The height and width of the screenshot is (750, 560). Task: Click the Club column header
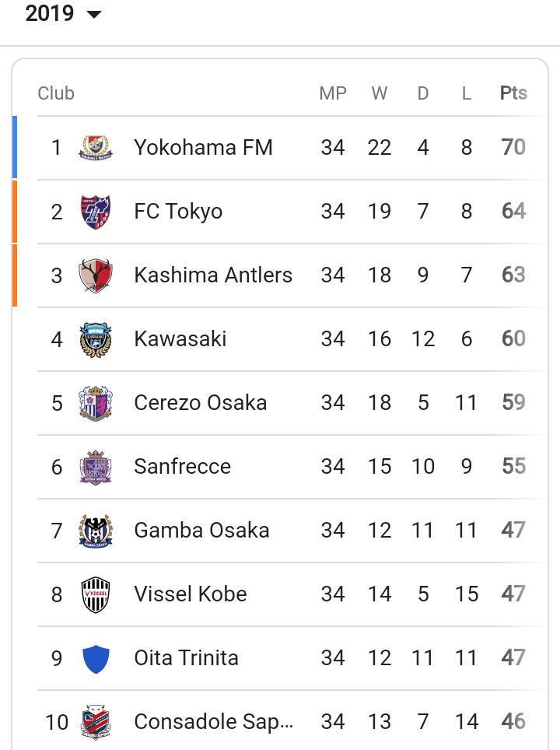[x=56, y=93]
